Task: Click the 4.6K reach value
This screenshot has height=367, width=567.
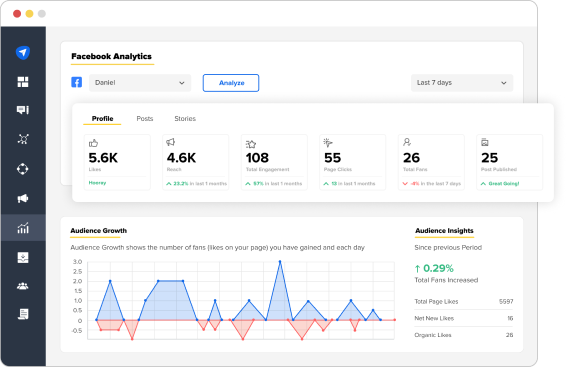Action: coord(181,158)
